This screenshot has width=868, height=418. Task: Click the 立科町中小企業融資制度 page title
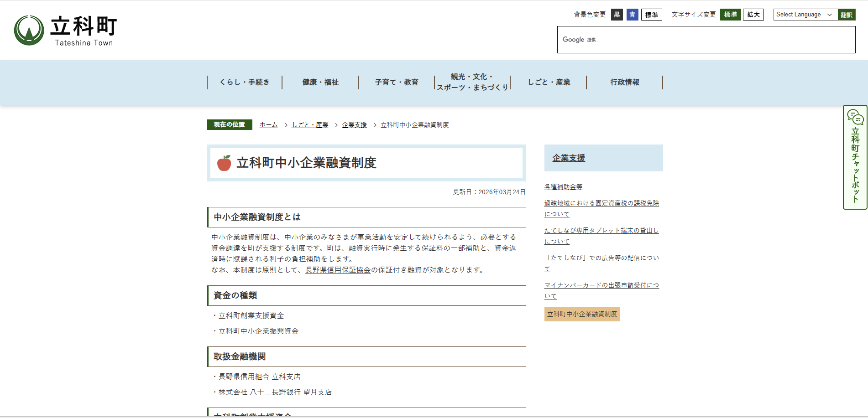pyautogui.click(x=306, y=163)
